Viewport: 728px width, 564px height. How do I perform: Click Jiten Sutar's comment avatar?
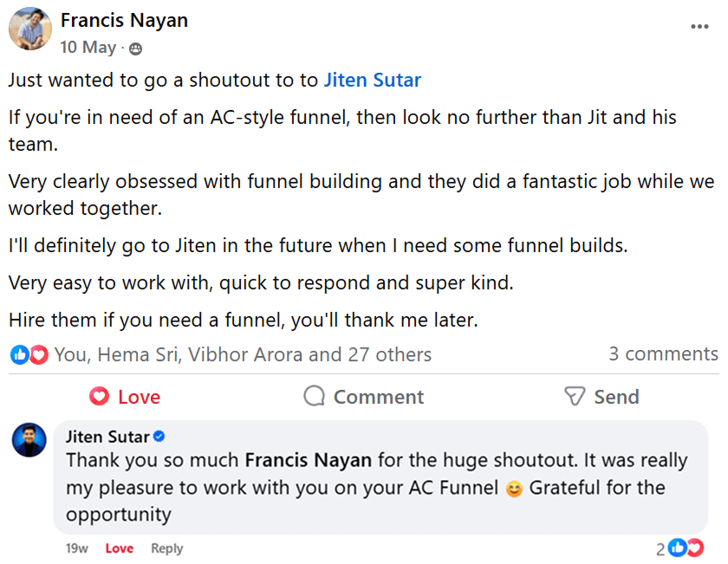pos(29,440)
